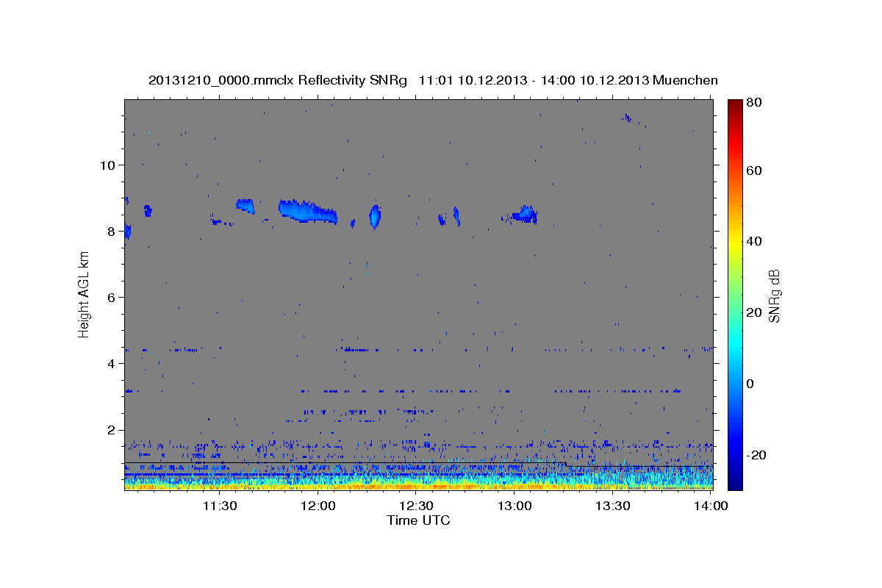
Task: Click the 13:00 time tick label
Action: (514, 506)
